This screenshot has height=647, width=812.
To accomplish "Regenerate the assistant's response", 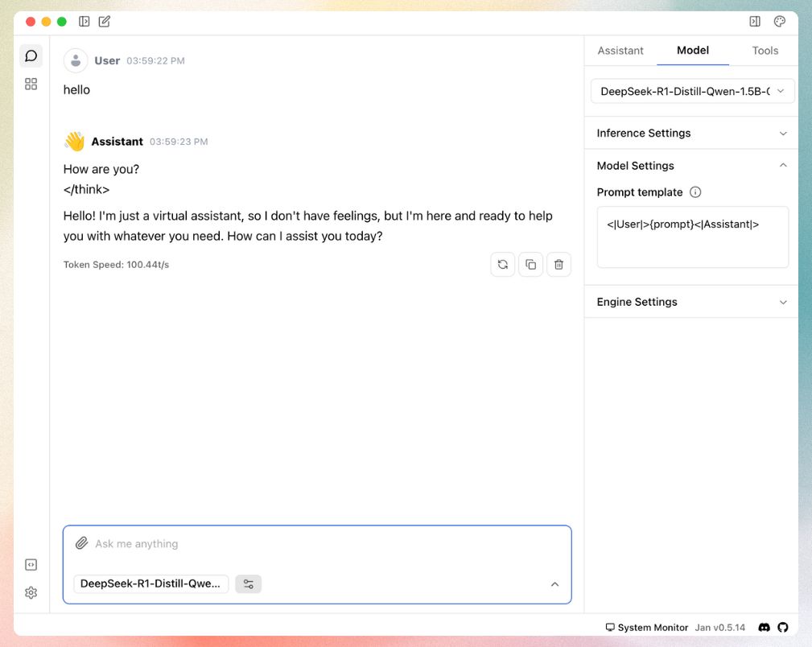I will coord(502,264).
